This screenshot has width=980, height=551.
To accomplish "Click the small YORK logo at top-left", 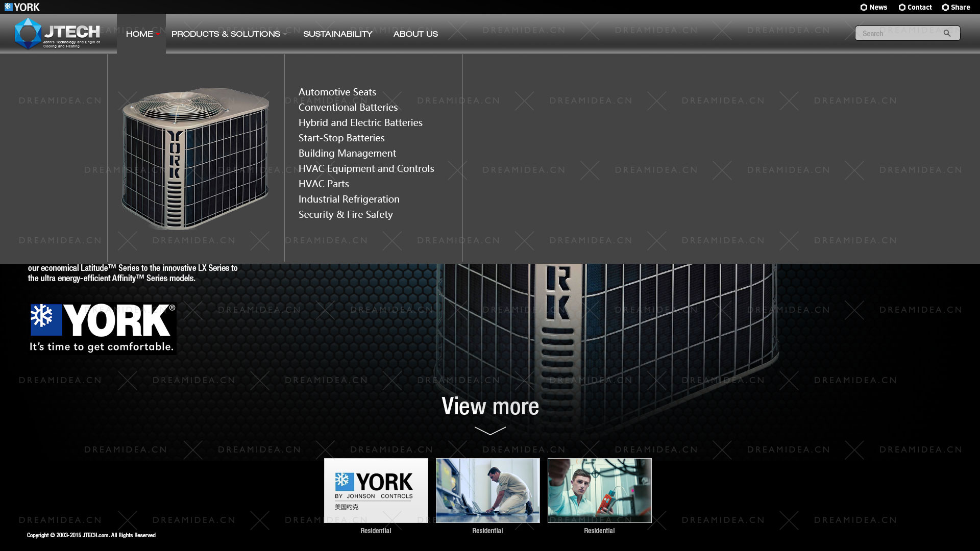I will point(22,7).
